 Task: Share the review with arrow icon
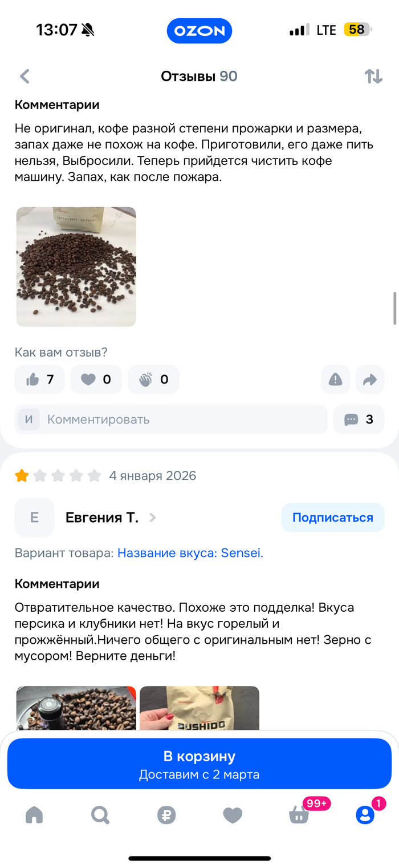pos(370,380)
